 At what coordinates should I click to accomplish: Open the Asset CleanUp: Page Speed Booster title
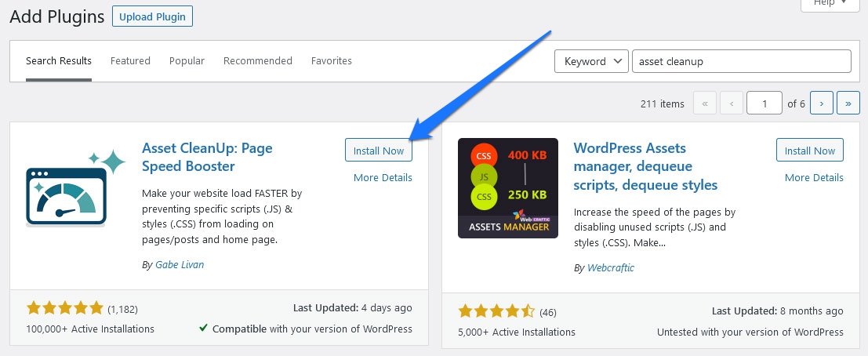208,158
